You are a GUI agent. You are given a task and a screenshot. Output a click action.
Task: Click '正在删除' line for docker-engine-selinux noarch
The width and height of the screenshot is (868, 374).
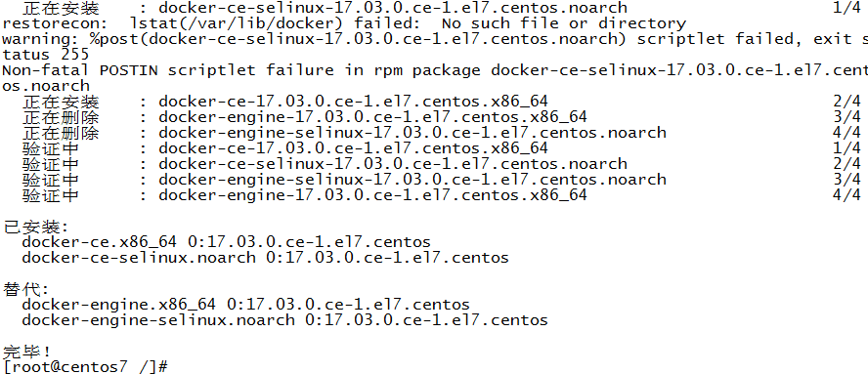coord(441,132)
